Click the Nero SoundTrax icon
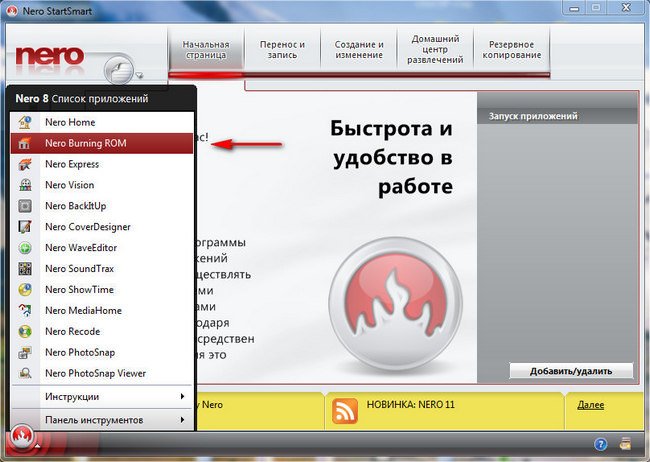 click(x=25, y=269)
